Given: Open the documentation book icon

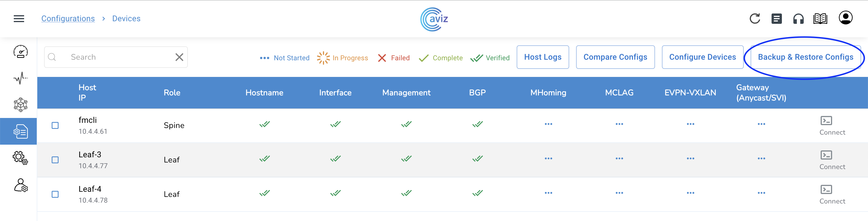Looking at the screenshot, I should point(820,19).
